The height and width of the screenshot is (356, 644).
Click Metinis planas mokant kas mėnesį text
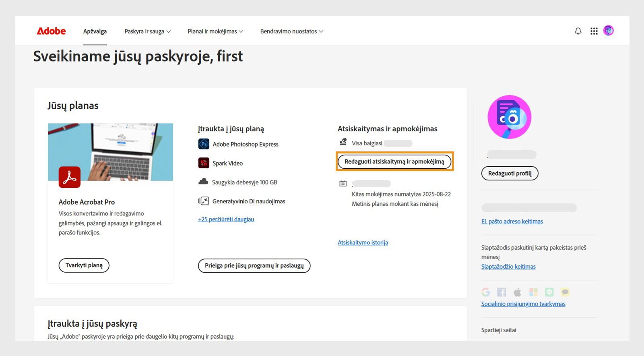coord(395,204)
